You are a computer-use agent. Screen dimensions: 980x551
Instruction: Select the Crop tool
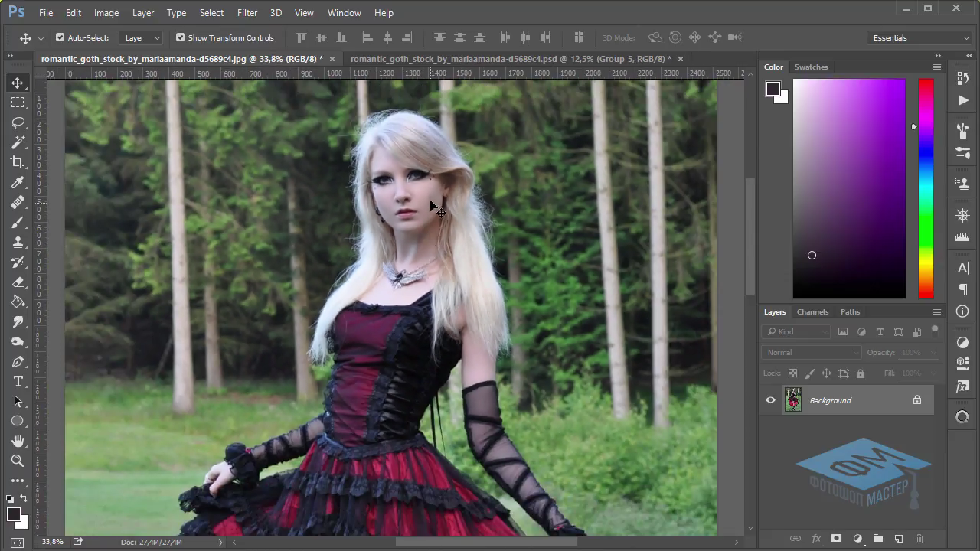click(18, 162)
